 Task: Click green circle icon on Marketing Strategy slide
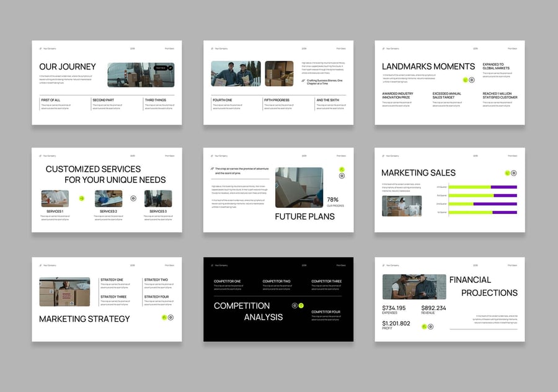click(x=164, y=318)
